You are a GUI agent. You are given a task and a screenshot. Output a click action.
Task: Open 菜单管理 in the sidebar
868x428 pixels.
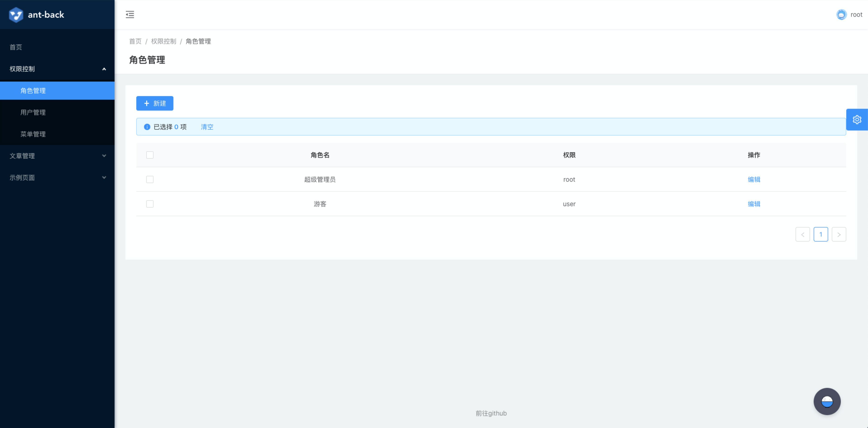point(33,134)
